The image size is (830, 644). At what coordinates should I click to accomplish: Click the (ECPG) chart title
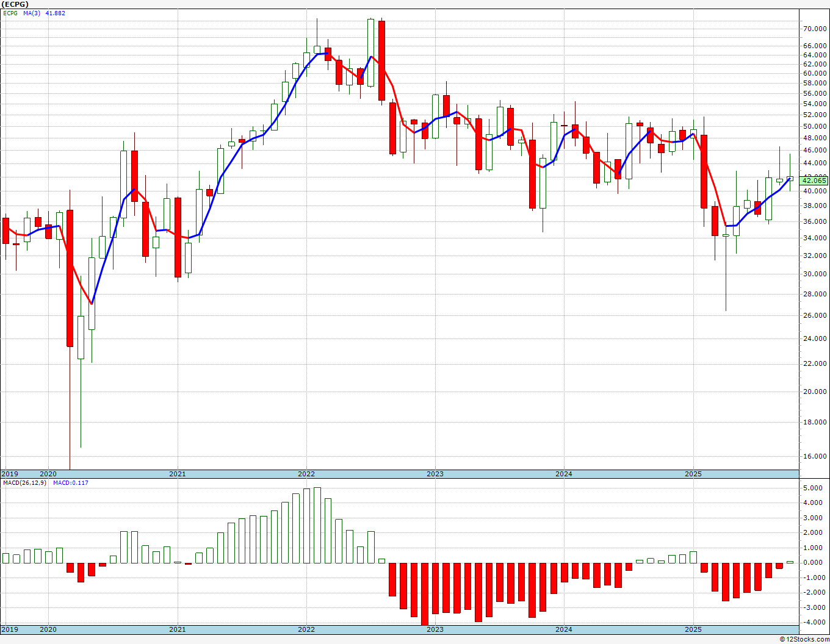point(15,4)
